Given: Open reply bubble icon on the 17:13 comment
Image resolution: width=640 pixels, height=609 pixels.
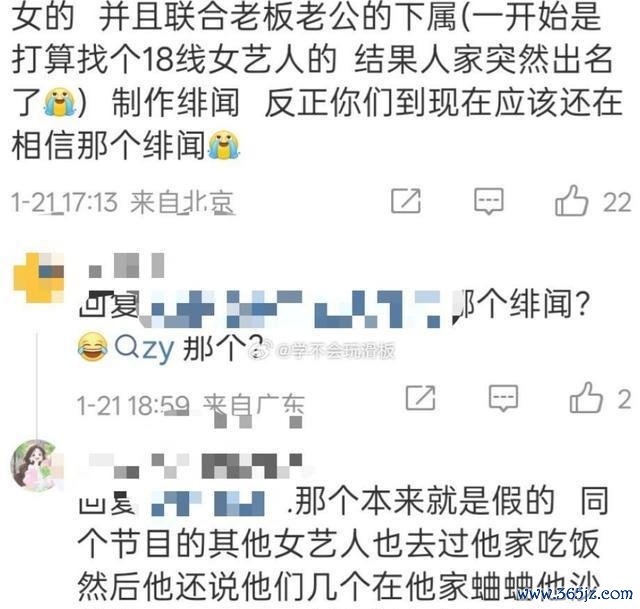Looking at the screenshot, I should coord(489,201).
